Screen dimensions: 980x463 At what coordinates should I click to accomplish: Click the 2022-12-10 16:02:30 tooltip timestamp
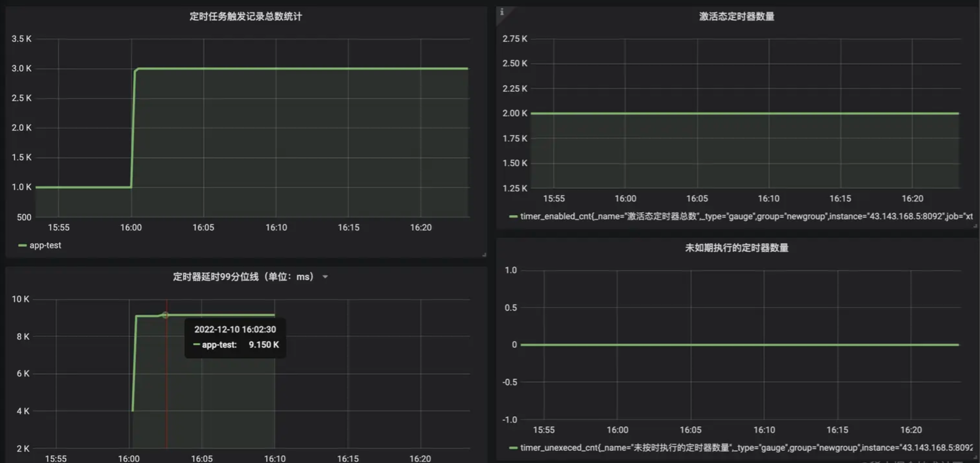click(x=235, y=329)
